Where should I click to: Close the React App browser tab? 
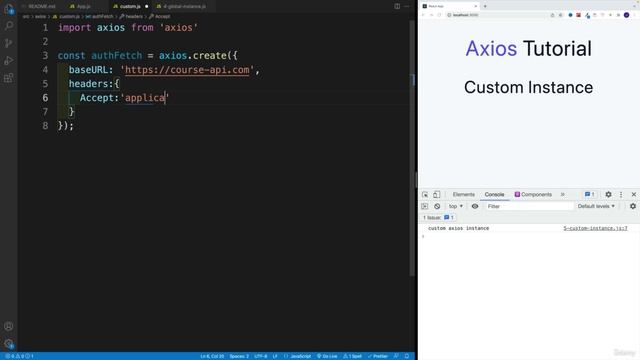[476, 6]
